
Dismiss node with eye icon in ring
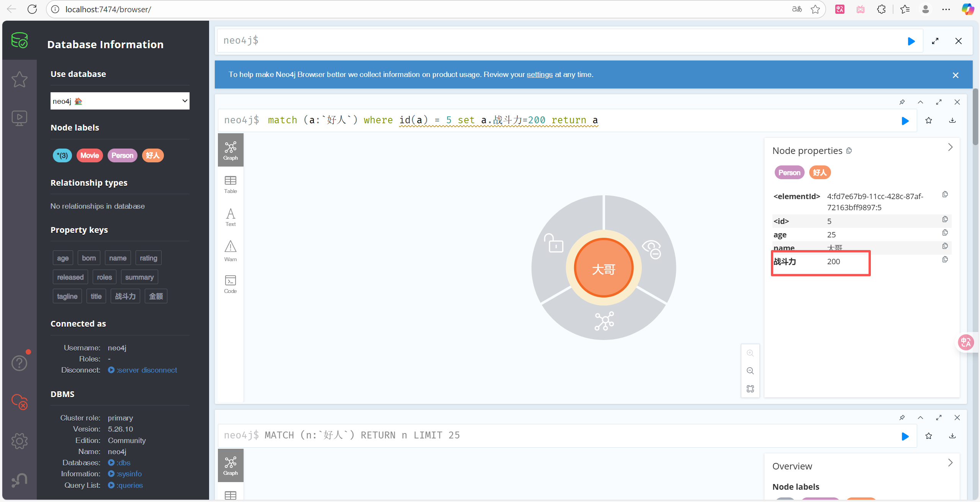pyautogui.click(x=651, y=249)
